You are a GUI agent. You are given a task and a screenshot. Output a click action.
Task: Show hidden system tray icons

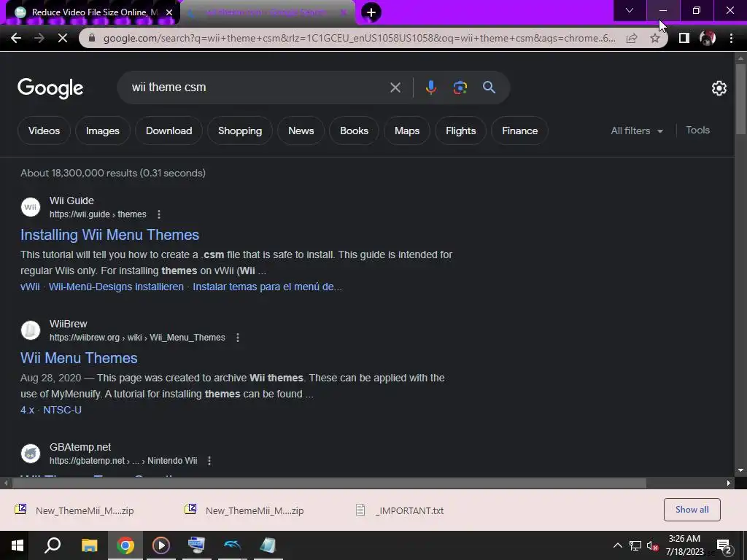[617, 545]
